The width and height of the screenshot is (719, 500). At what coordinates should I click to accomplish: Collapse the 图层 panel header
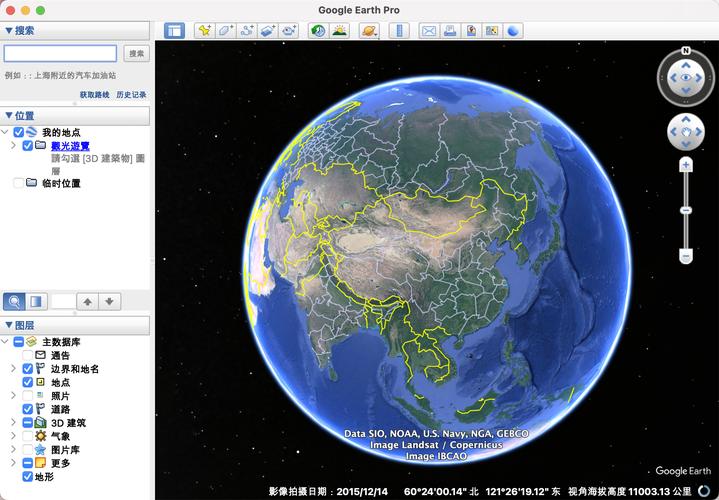[75, 325]
